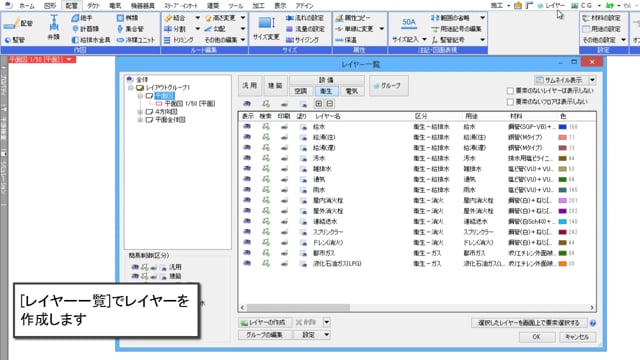
Task: Click the 勾配 slope tool
Action: [x=215, y=29]
